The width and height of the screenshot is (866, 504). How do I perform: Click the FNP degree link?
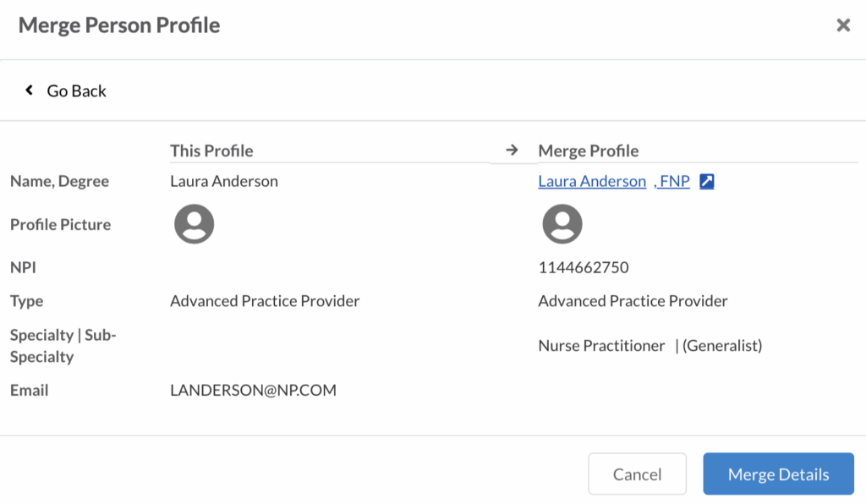[x=674, y=181]
